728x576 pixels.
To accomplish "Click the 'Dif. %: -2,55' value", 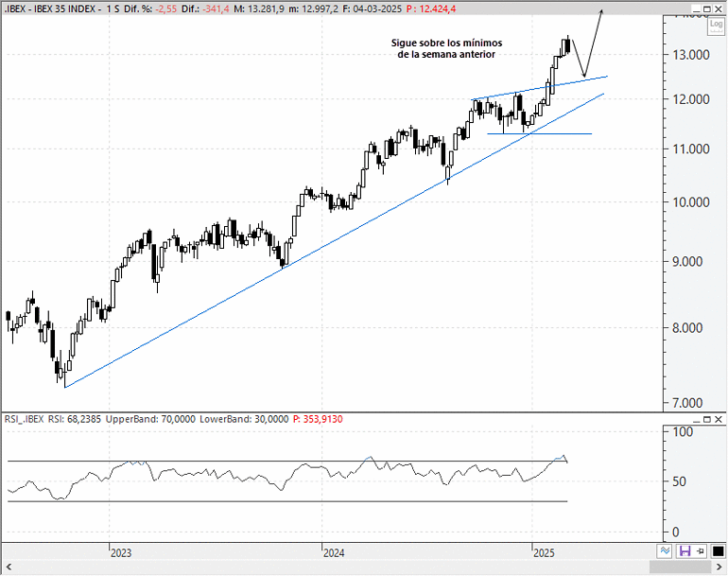I will (x=150, y=9).
